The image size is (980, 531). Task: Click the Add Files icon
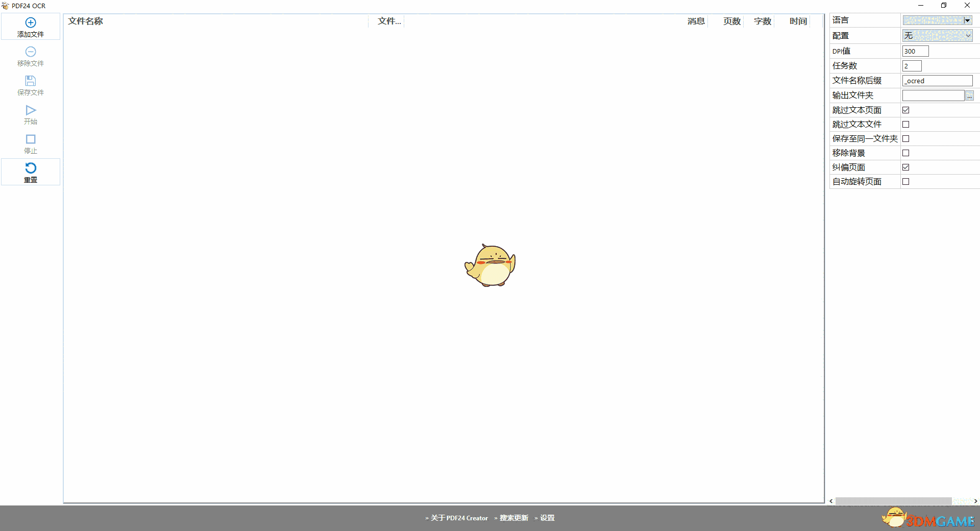(x=31, y=27)
